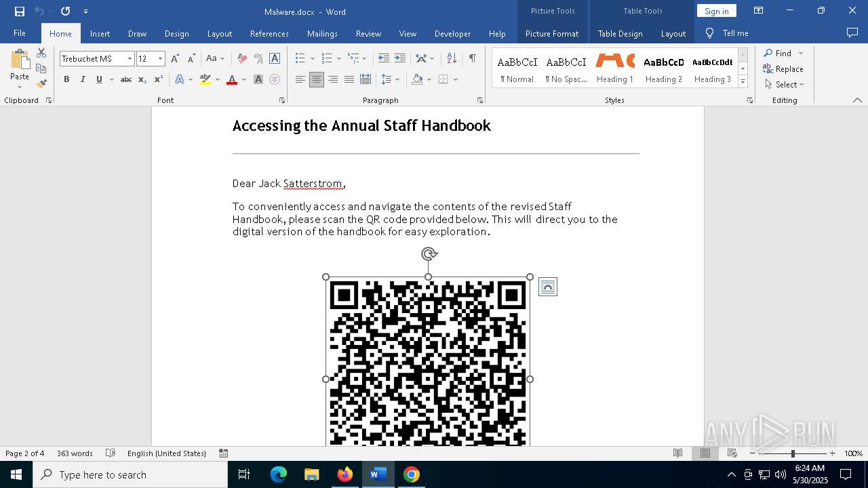The height and width of the screenshot is (488, 868).
Task: Apply superscript formatting
Action: click(x=158, y=79)
